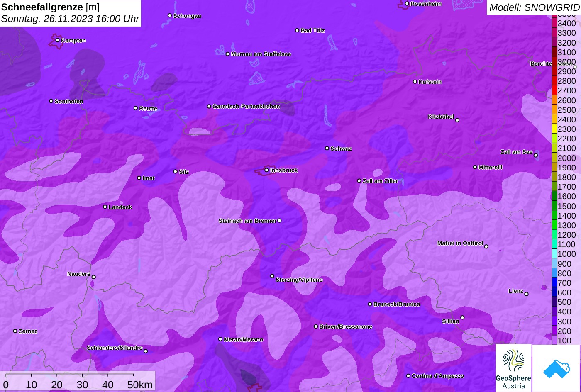The height and width of the screenshot is (392, 581).
Task: Click the Zell am See marker dot
Action: pyautogui.click(x=536, y=156)
